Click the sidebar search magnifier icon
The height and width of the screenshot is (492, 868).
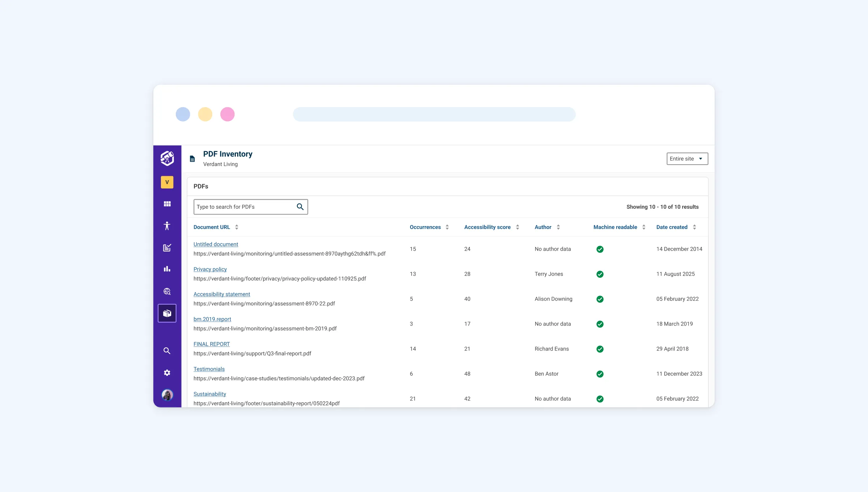point(167,351)
